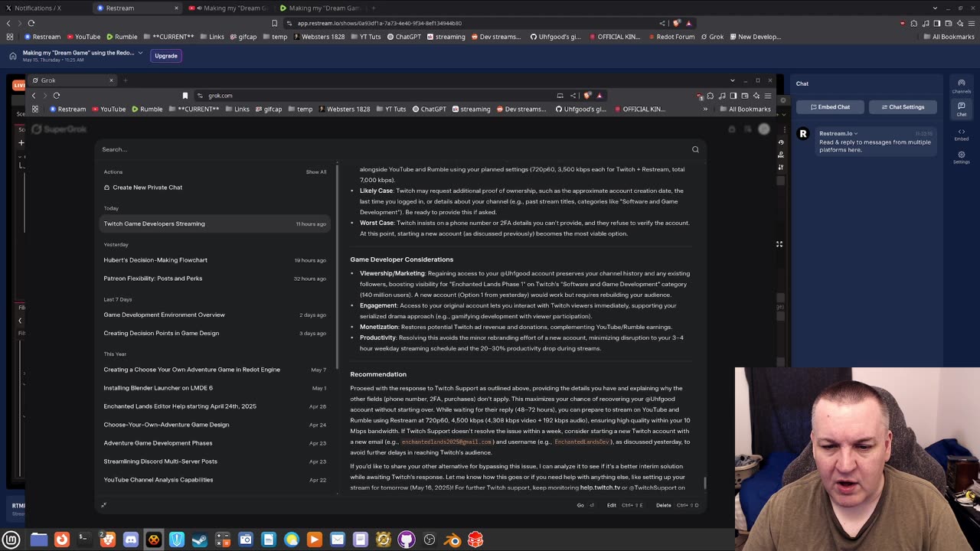Launch Discord from taskbar
Screen dimensions: 980x551
pyautogui.click(x=131, y=540)
